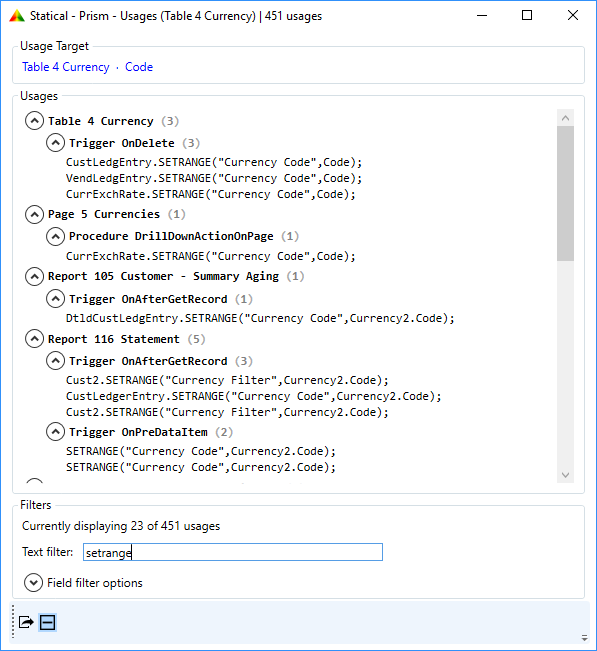The image size is (597, 651).
Task: Open the Table 4 Currency link
Action: (66, 67)
